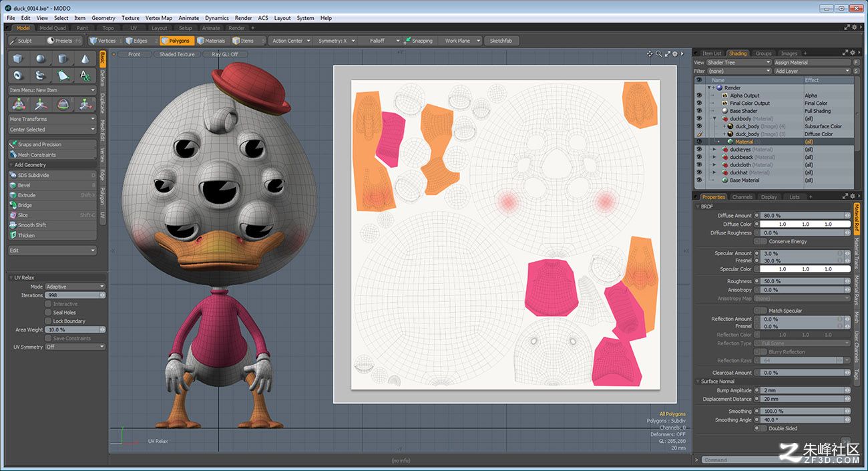Expand the duckbeack material group
The width and height of the screenshot is (868, 471).
715,157
